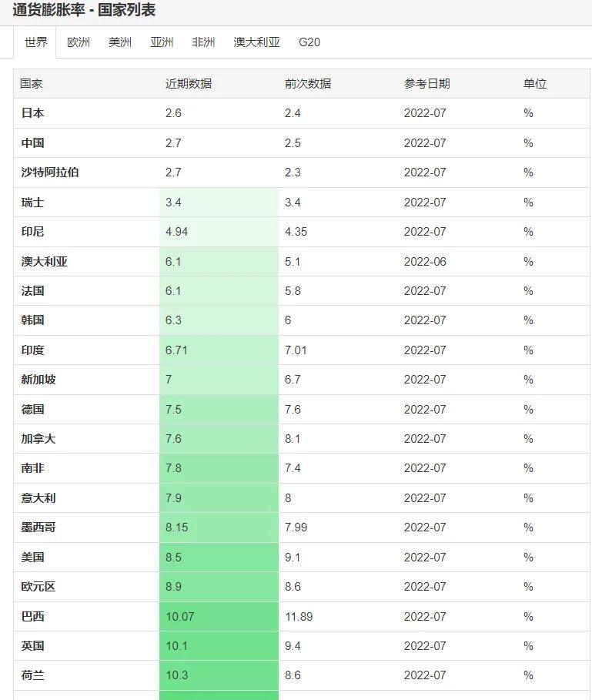Select the 2022-06 reference date

(425, 262)
